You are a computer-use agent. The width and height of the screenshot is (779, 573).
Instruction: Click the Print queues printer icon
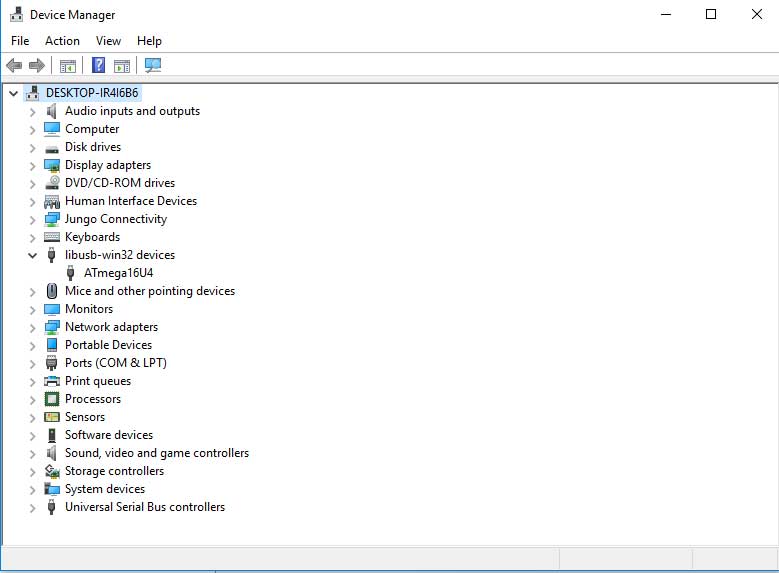click(x=52, y=381)
